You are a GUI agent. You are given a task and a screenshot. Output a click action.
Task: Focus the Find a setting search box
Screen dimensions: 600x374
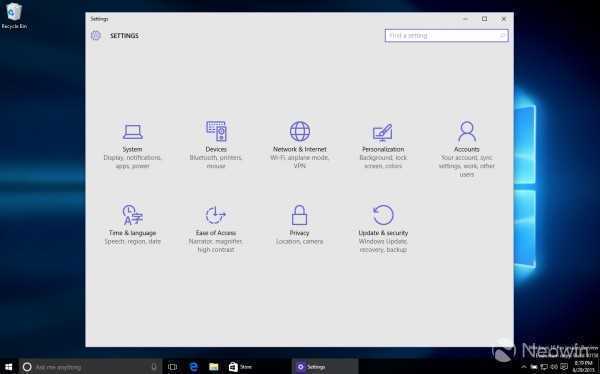(x=447, y=36)
